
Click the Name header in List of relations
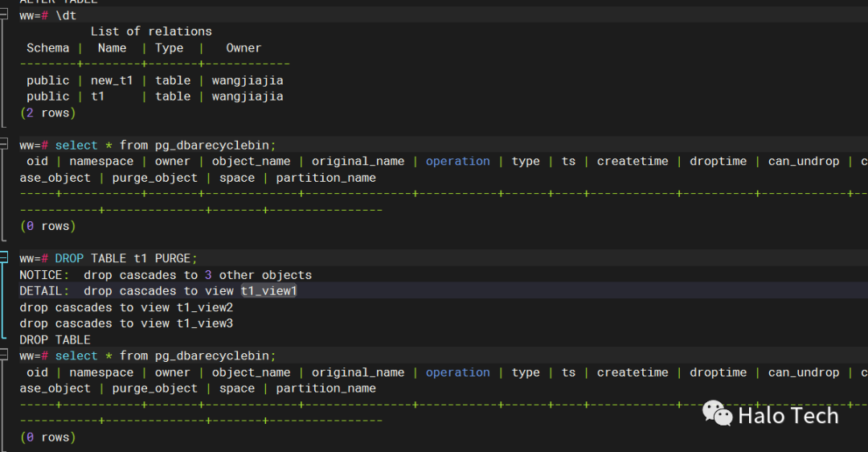112,47
